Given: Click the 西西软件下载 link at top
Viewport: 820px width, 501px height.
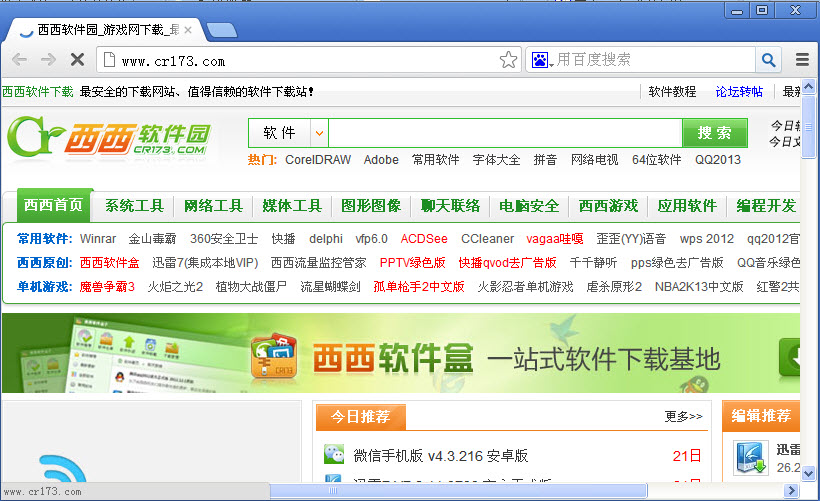Looking at the screenshot, I should pyautogui.click(x=38, y=92).
